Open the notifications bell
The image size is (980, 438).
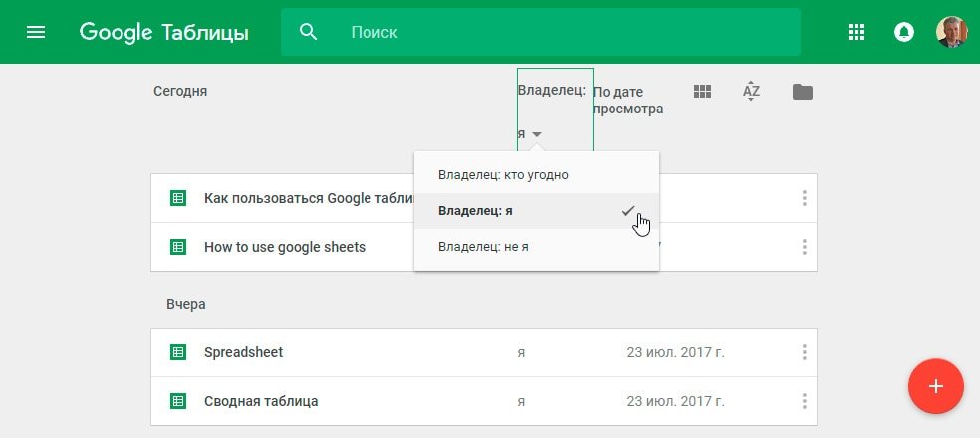(x=903, y=32)
